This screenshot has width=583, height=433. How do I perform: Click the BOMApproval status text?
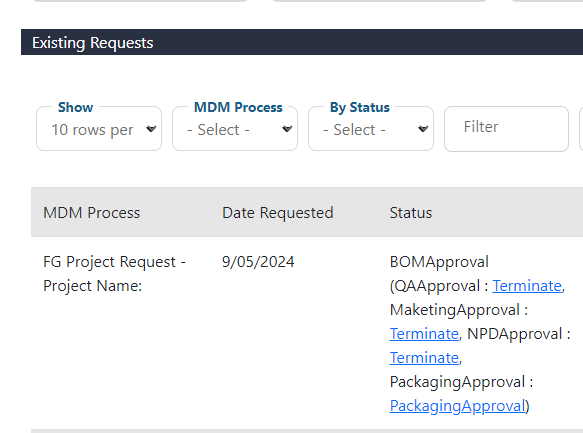[x=439, y=262]
